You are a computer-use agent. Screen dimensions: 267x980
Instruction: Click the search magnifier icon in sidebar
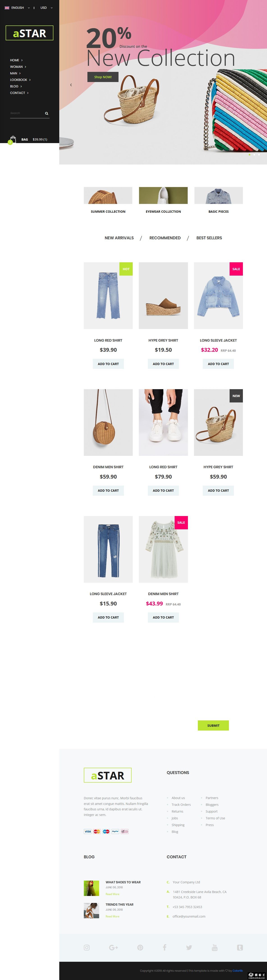[x=46, y=113]
